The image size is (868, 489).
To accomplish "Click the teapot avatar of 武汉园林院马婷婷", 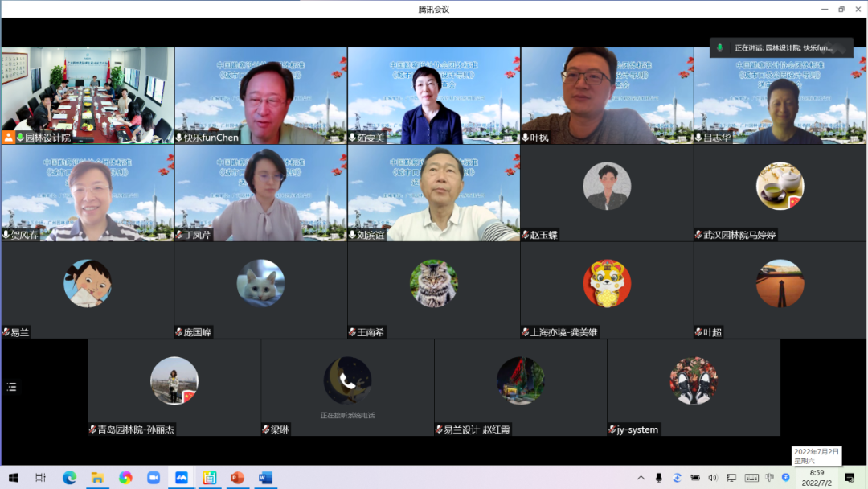I will 780,186.
